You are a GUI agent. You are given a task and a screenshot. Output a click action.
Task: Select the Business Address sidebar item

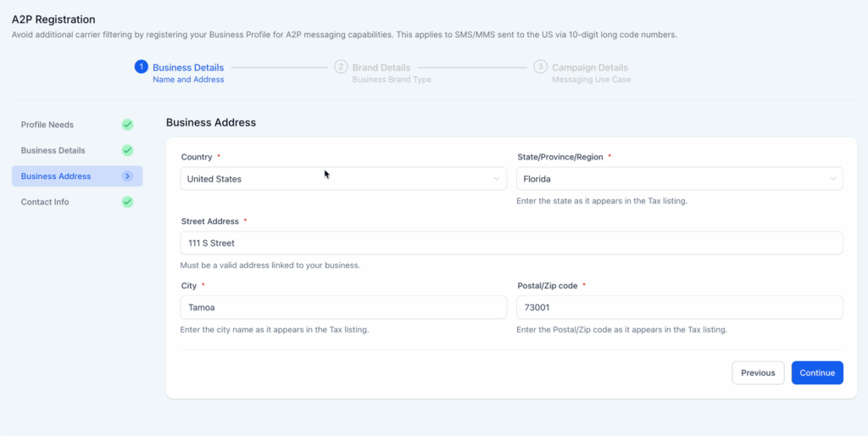pos(77,176)
